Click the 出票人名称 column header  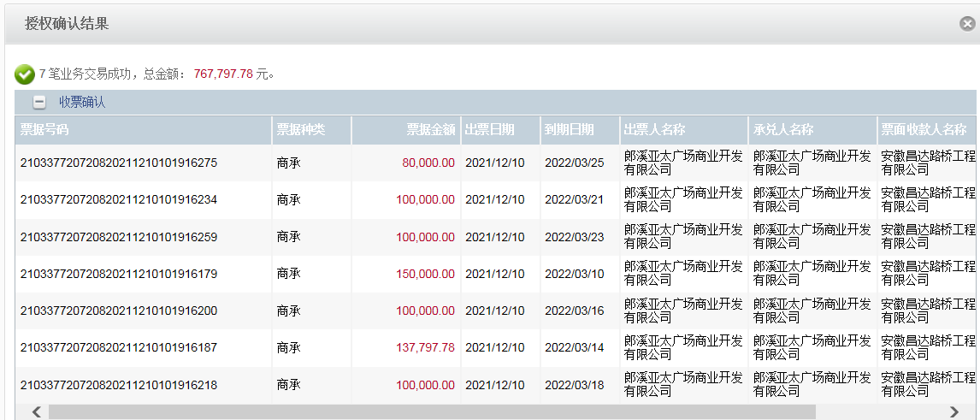click(x=655, y=130)
